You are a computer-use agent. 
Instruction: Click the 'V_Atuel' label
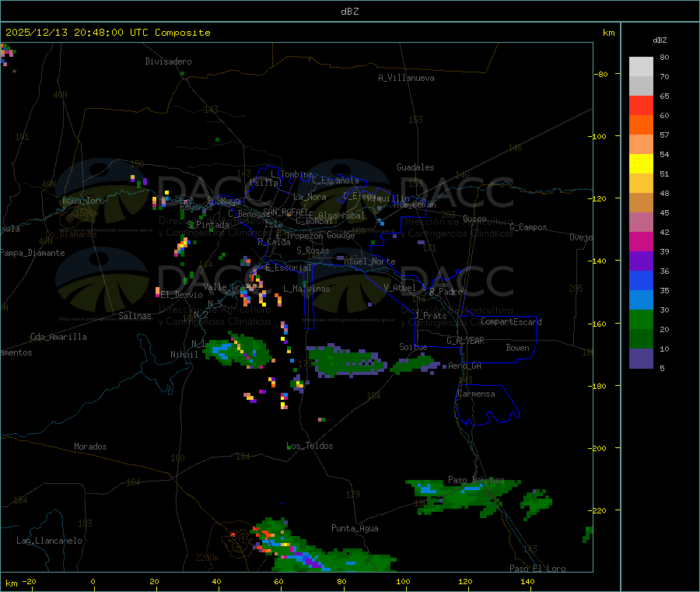tap(400, 288)
